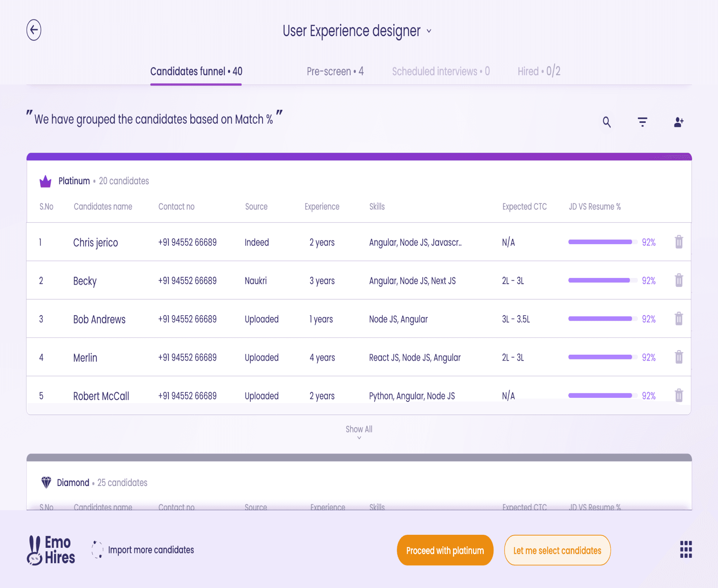Click Proceed with platinum button

tap(445, 550)
